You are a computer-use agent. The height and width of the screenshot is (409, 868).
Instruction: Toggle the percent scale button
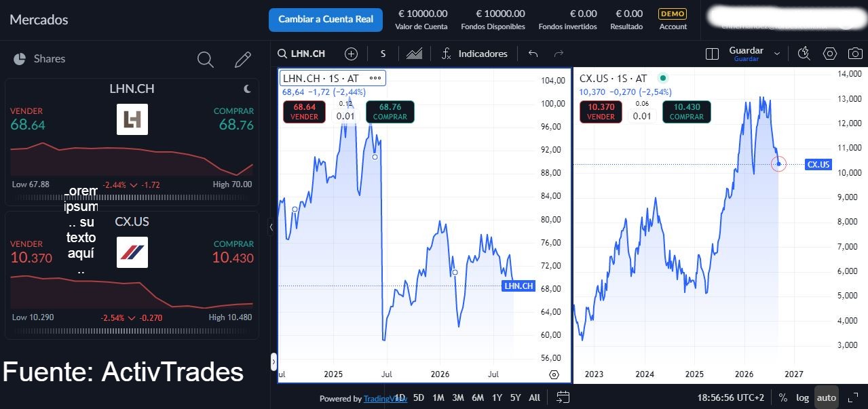(x=783, y=397)
